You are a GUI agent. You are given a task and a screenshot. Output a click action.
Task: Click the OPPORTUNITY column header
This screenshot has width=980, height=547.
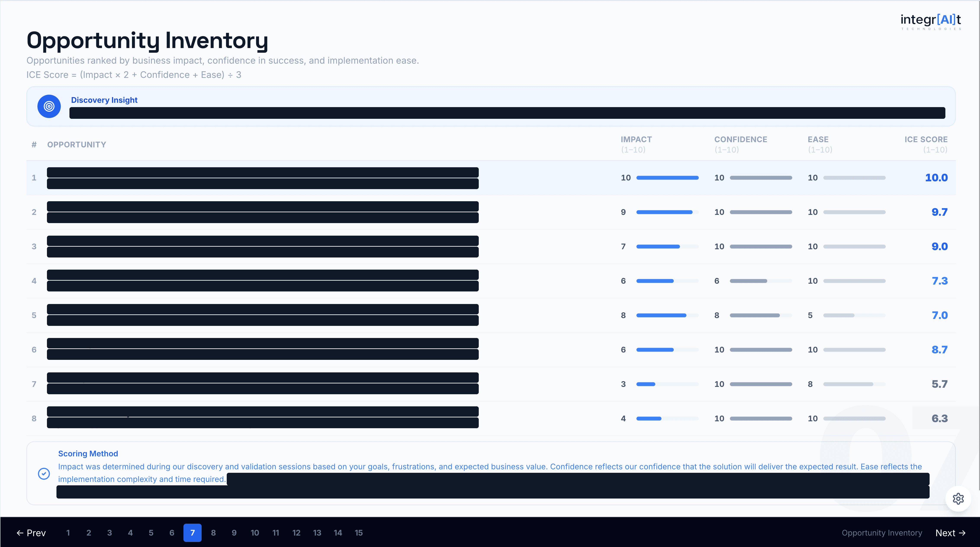pyautogui.click(x=76, y=145)
